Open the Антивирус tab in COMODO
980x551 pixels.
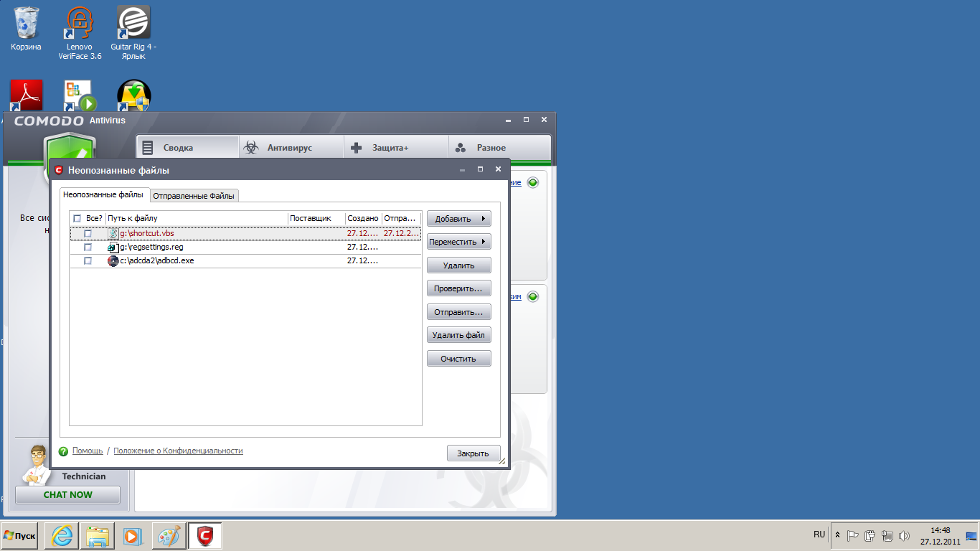(291, 148)
